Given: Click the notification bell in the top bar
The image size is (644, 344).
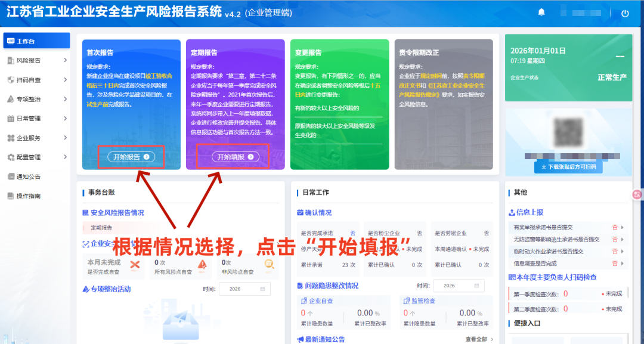Looking at the screenshot, I should tap(541, 12).
